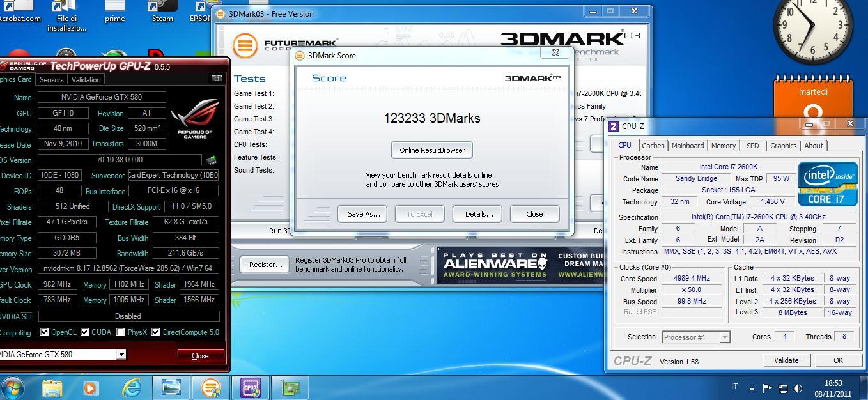Click the 4989.4 MHz Core Speed value
The height and width of the screenshot is (400, 868).
[691, 279]
